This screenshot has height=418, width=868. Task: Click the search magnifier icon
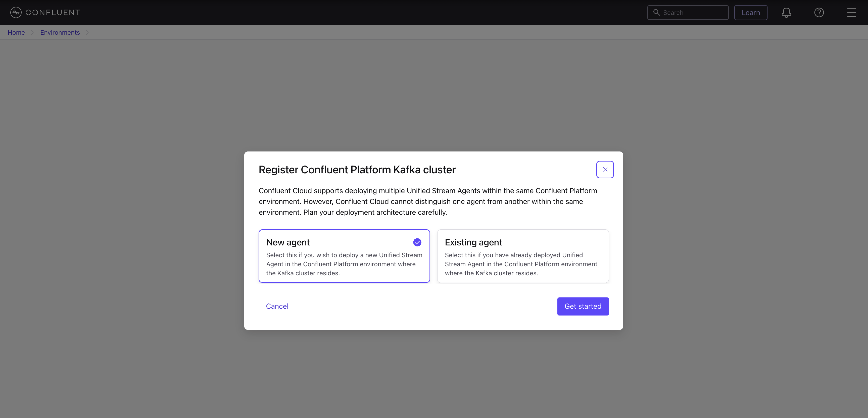click(x=656, y=13)
